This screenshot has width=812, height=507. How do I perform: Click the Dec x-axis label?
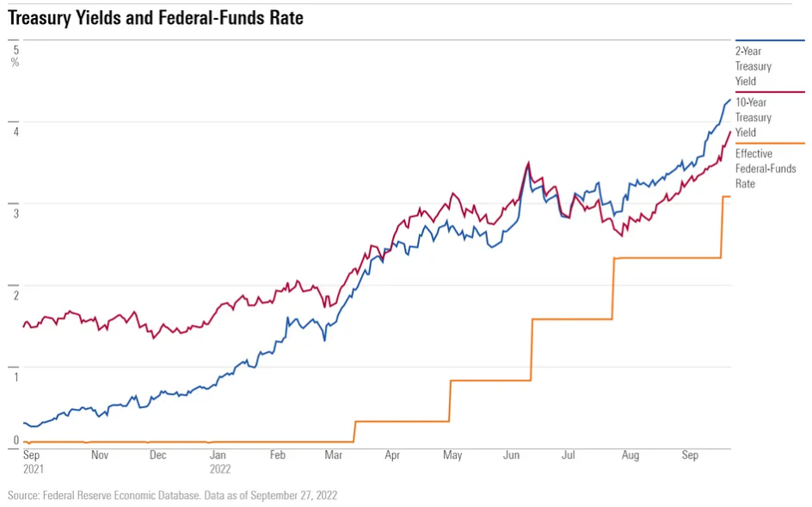click(x=158, y=454)
